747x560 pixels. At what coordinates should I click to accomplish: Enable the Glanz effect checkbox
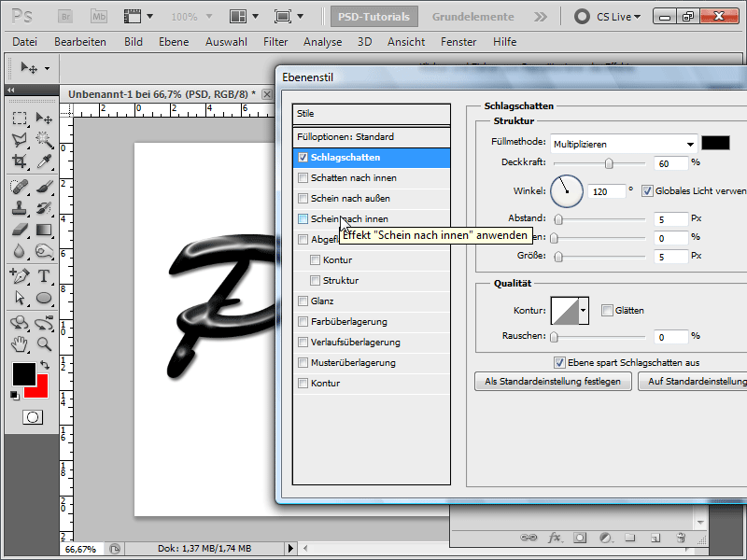click(x=303, y=301)
